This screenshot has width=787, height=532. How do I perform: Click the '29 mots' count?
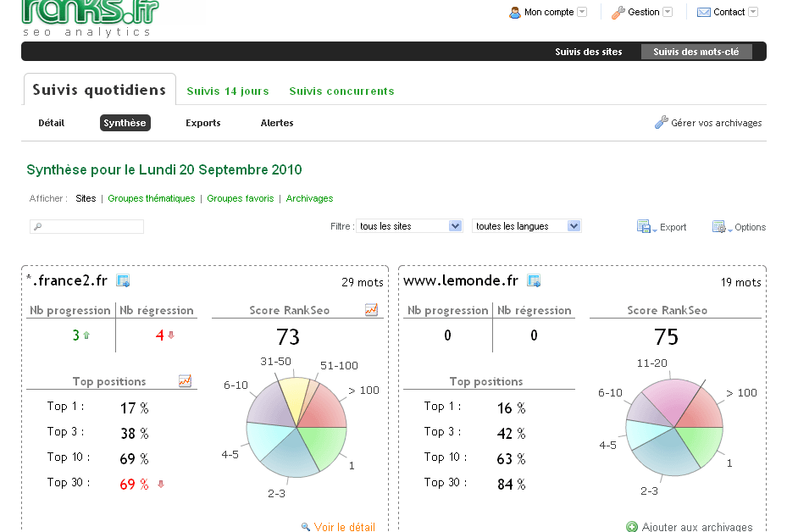point(363,282)
